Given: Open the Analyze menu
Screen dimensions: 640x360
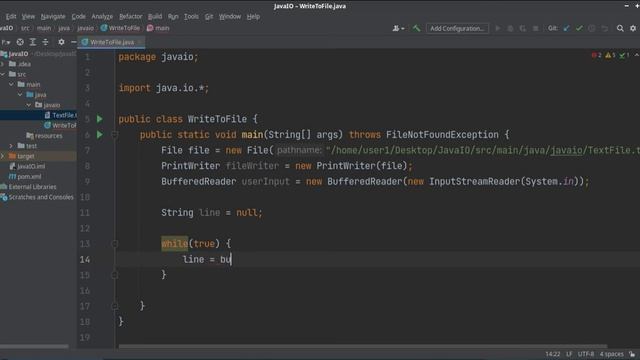Looking at the screenshot, I should click(102, 16).
